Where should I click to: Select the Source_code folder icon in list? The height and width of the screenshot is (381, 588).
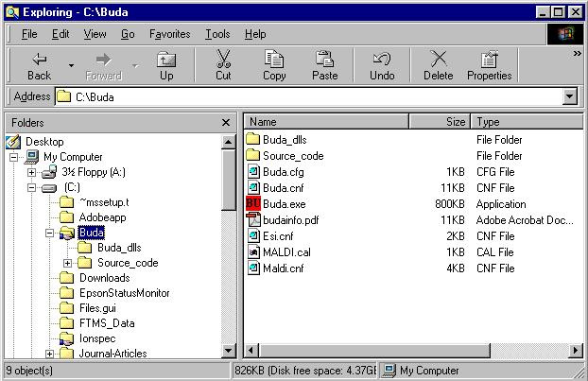(253, 155)
